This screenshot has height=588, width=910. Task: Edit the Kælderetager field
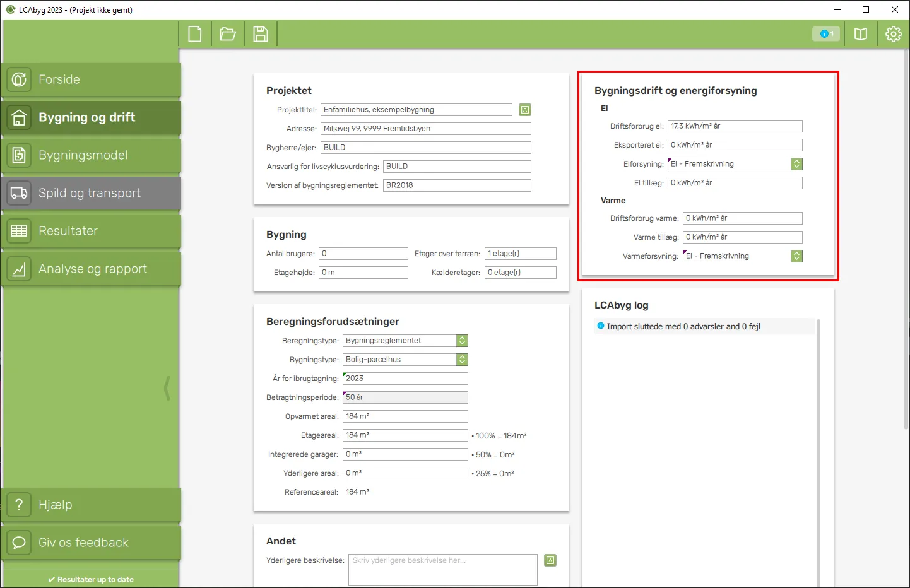(521, 273)
